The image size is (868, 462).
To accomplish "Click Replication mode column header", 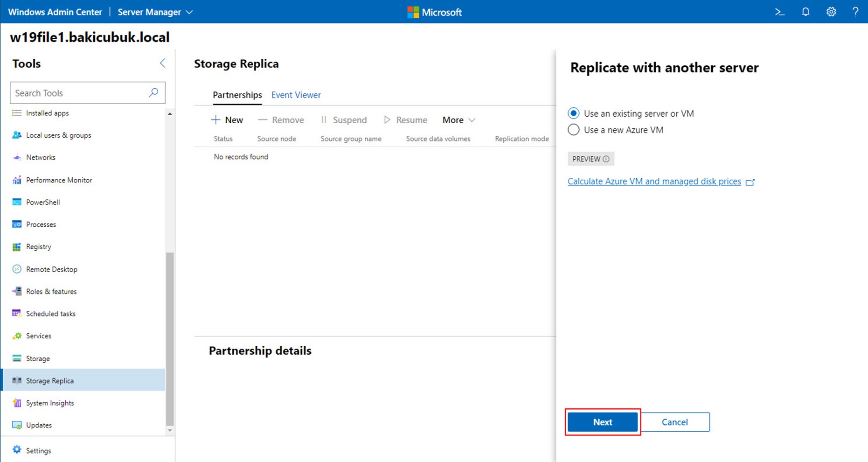I will (521, 139).
